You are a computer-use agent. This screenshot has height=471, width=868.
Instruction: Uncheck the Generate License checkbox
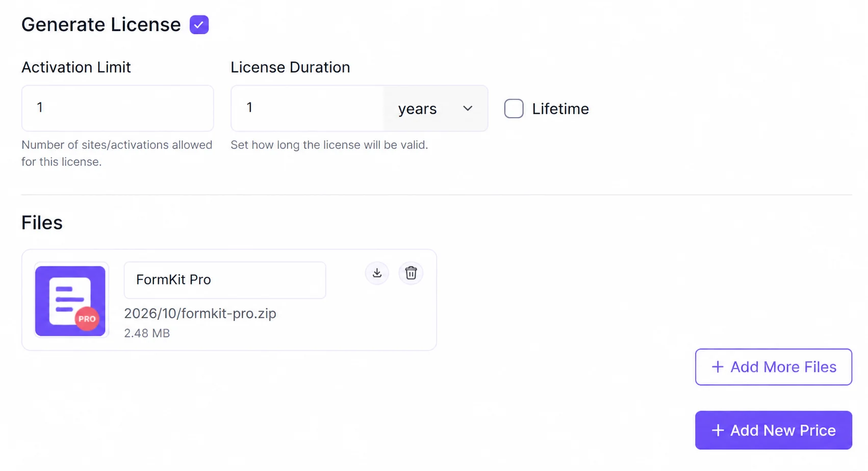(199, 24)
